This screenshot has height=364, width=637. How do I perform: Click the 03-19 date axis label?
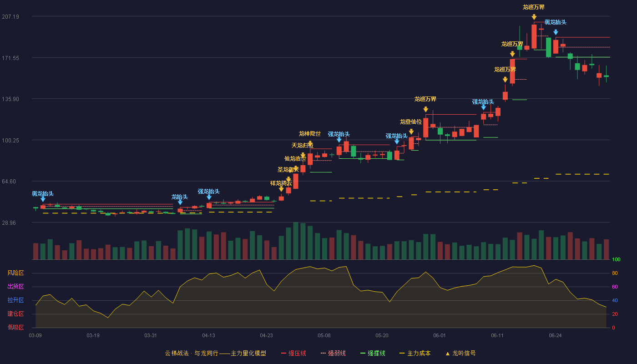[x=93, y=335]
